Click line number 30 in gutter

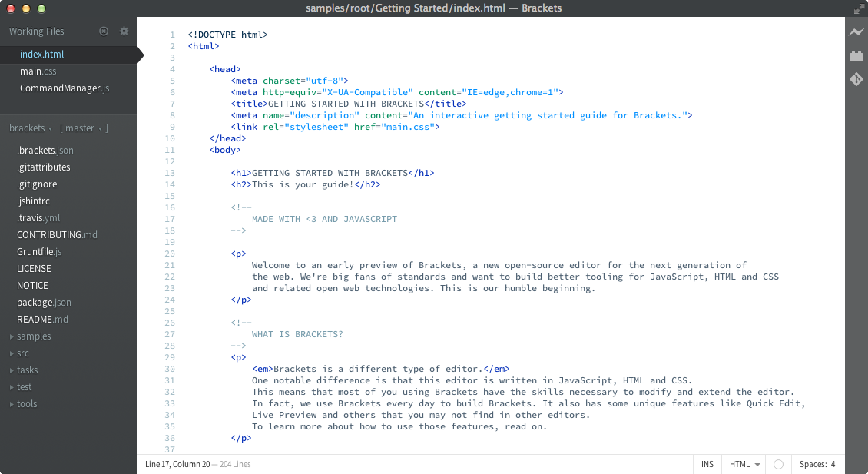(170, 369)
